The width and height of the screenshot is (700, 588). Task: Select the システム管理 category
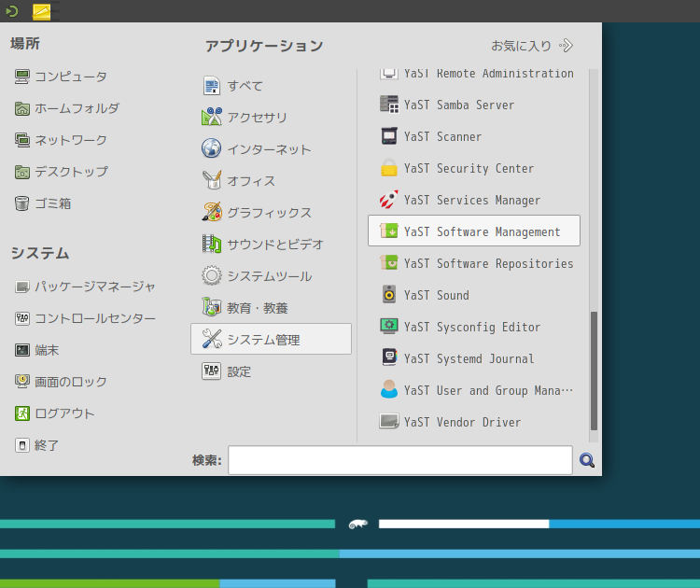(x=271, y=339)
